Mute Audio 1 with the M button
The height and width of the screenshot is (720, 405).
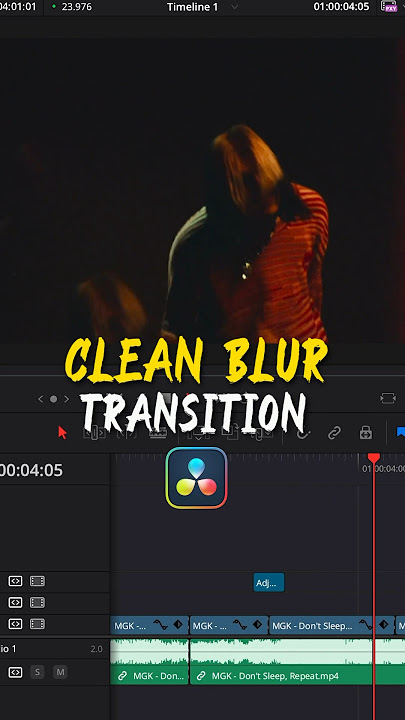pos(60,672)
